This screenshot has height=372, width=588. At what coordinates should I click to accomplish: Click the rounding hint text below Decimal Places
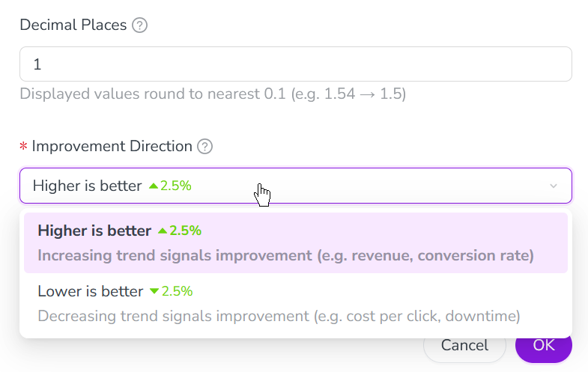click(213, 95)
